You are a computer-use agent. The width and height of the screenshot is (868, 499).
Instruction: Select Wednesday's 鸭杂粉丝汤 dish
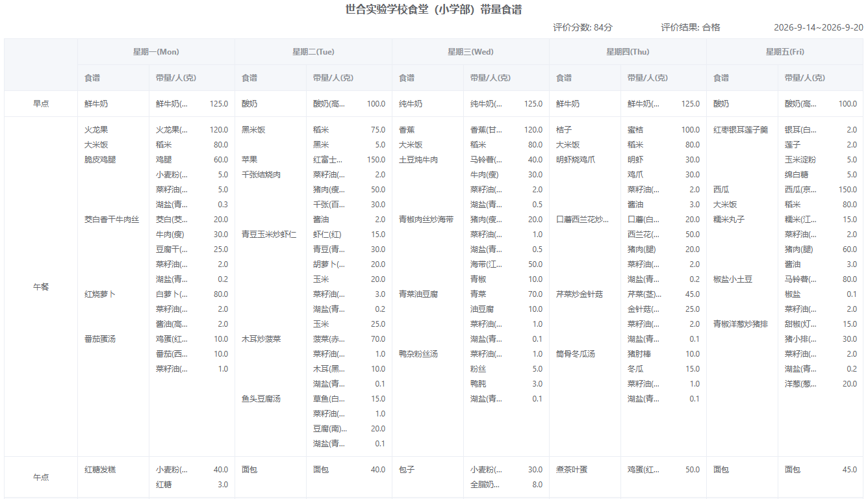coord(418,354)
